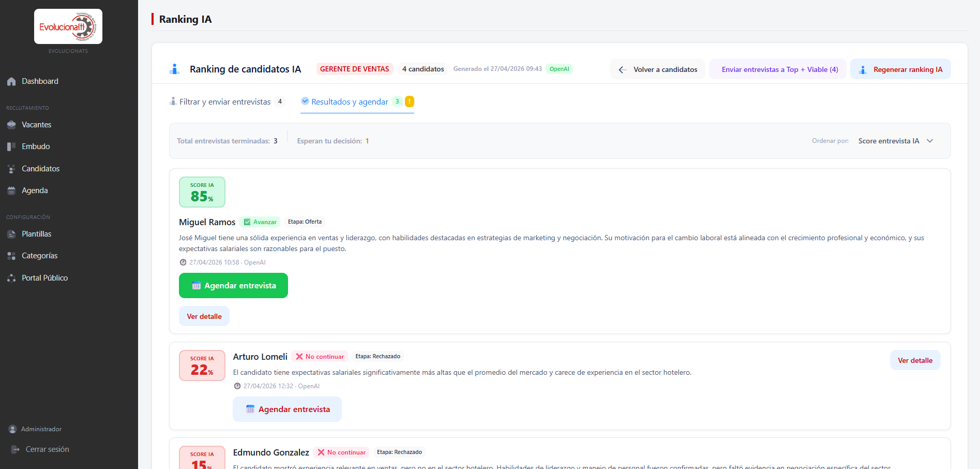
Task: Click the Candidatos sidebar icon
Action: pos(11,169)
